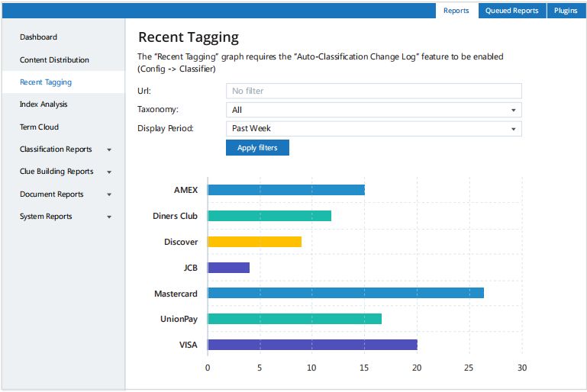Open Index Analysis from the sidebar
Viewport: 587px width, 392px height.
44,104
